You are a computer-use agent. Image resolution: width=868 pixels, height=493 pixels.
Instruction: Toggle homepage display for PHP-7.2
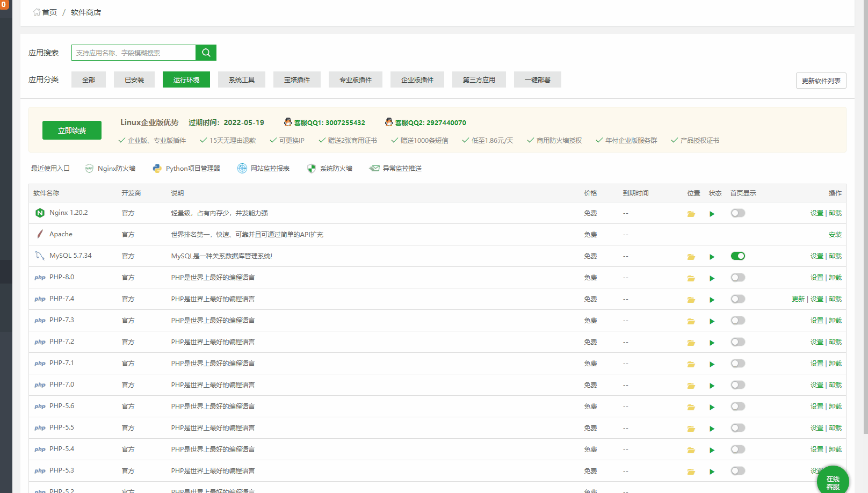(x=738, y=342)
